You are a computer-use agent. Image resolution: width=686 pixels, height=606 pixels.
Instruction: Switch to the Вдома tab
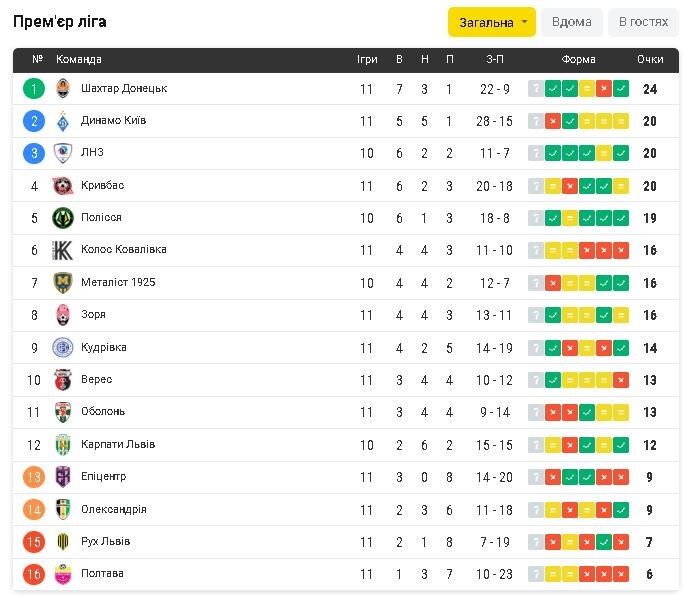(x=571, y=22)
